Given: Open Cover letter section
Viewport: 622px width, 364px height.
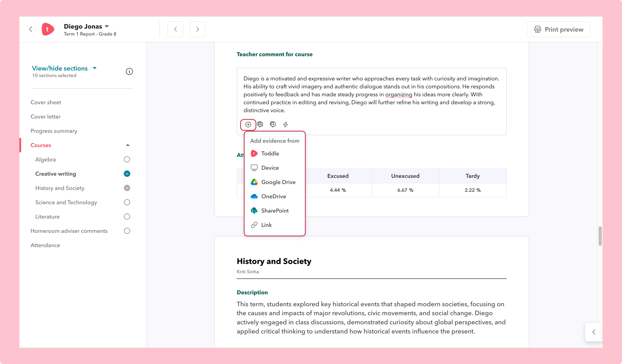Looking at the screenshot, I should pyautogui.click(x=46, y=117).
